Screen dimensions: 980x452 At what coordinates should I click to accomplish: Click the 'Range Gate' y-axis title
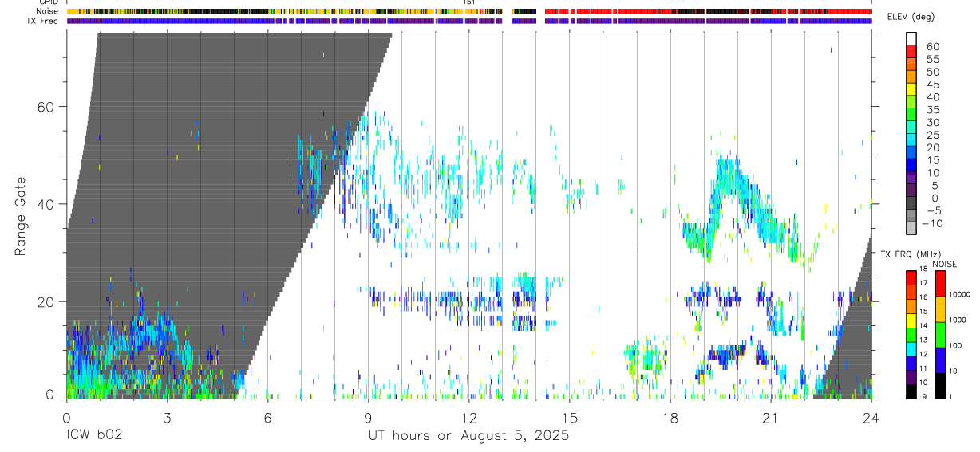(21, 216)
